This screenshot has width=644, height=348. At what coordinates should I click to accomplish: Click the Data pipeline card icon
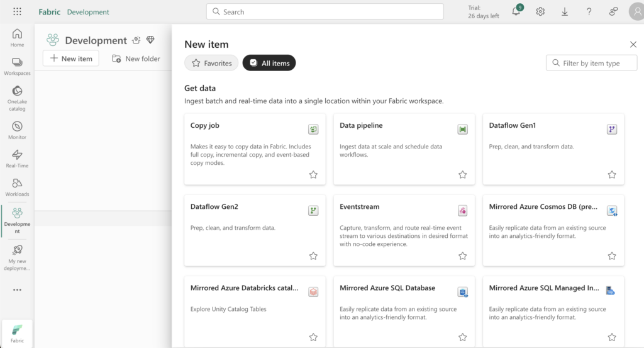[462, 130]
